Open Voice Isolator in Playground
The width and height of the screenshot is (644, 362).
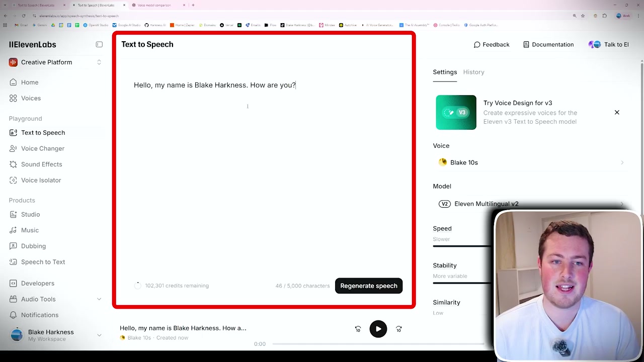point(41,180)
